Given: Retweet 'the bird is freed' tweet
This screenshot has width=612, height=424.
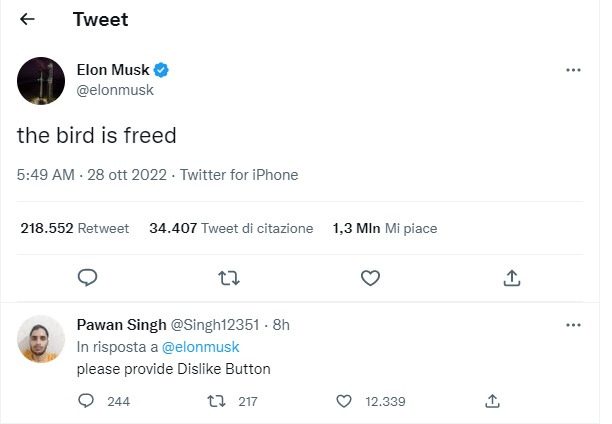Looking at the screenshot, I should pyautogui.click(x=229, y=278).
